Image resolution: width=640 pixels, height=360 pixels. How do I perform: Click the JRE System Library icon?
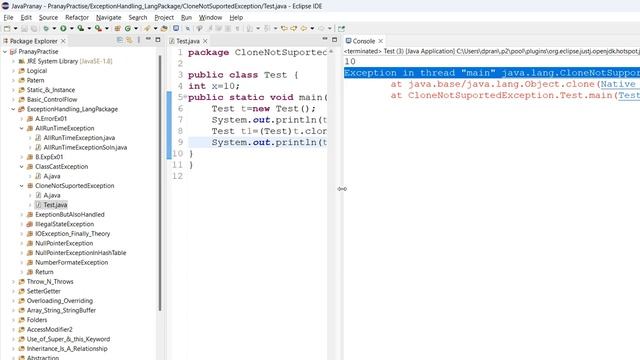(22, 61)
